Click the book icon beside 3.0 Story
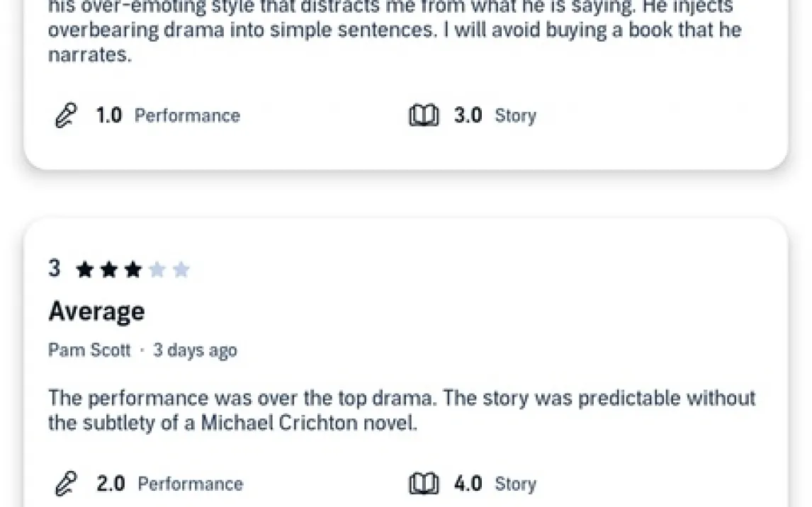The width and height of the screenshot is (812, 507). (x=424, y=115)
